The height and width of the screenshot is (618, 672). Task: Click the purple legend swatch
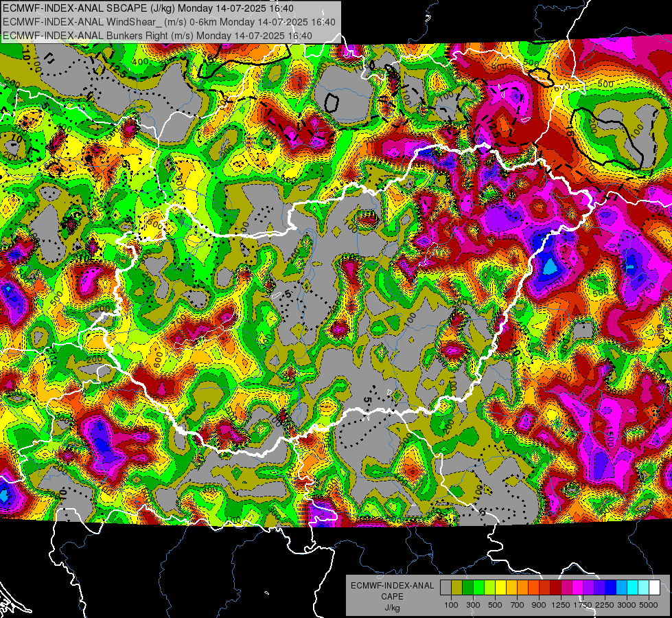[x=588, y=588]
